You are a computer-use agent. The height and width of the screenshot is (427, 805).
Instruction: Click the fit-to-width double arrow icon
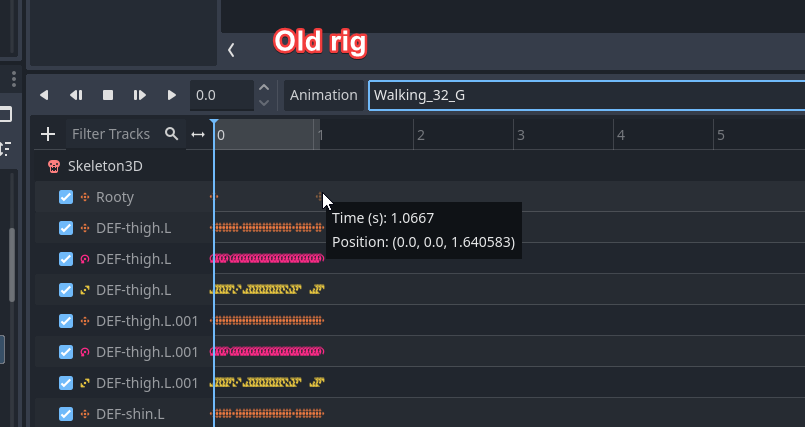pyautogui.click(x=198, y=134)
